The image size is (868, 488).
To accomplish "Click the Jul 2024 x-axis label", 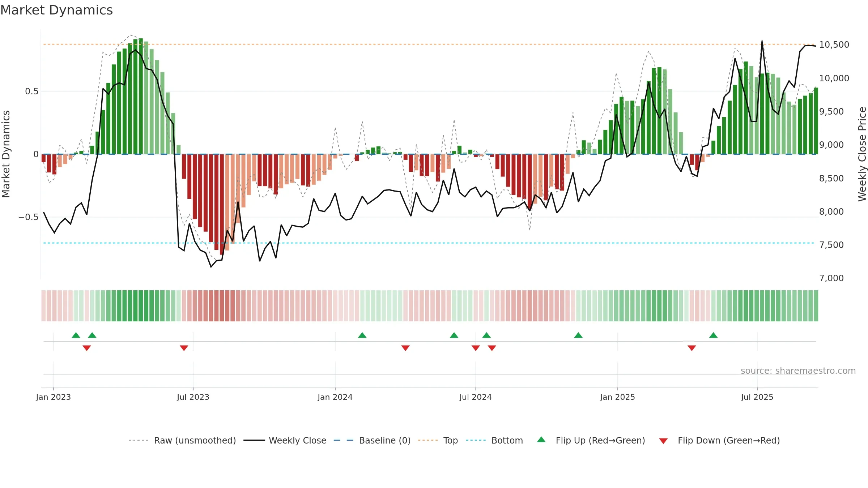I will point(476,397).
